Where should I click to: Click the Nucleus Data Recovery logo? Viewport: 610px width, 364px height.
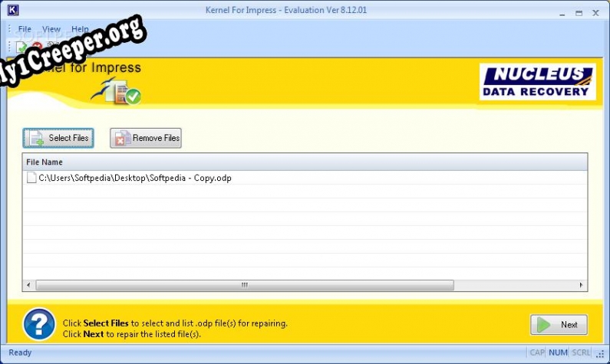(x=538, y=82)
